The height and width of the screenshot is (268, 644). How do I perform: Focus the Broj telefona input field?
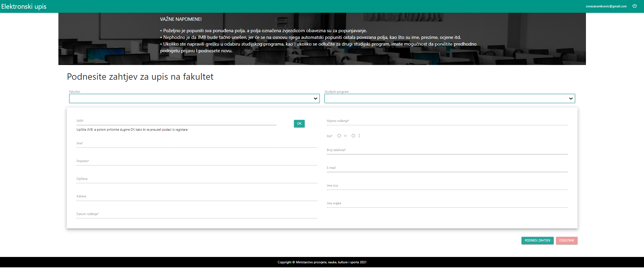pos(447,151)
